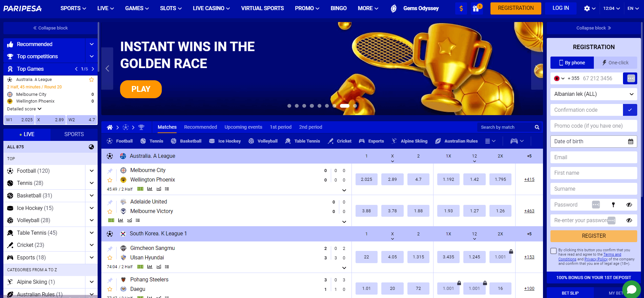Click the Email input field

(593, 157)
